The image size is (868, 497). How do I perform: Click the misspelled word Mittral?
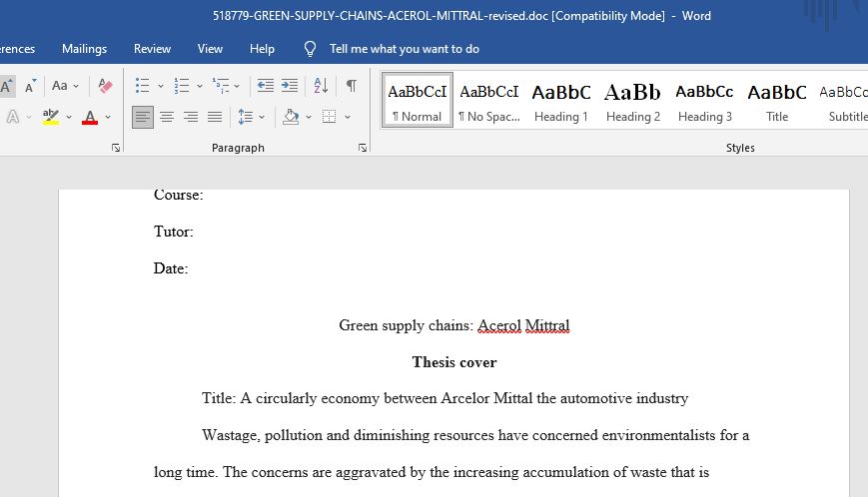tap(547, 325)
